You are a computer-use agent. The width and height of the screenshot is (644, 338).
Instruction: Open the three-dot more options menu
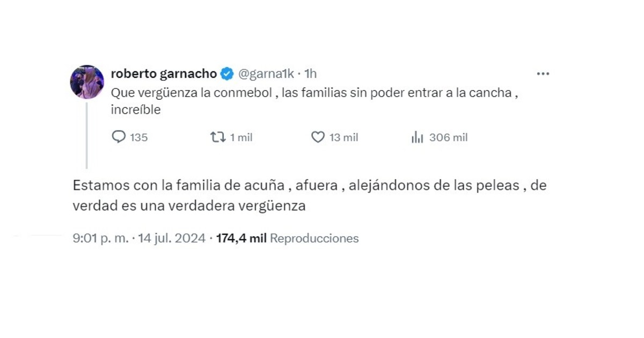[x=543, y=74]
